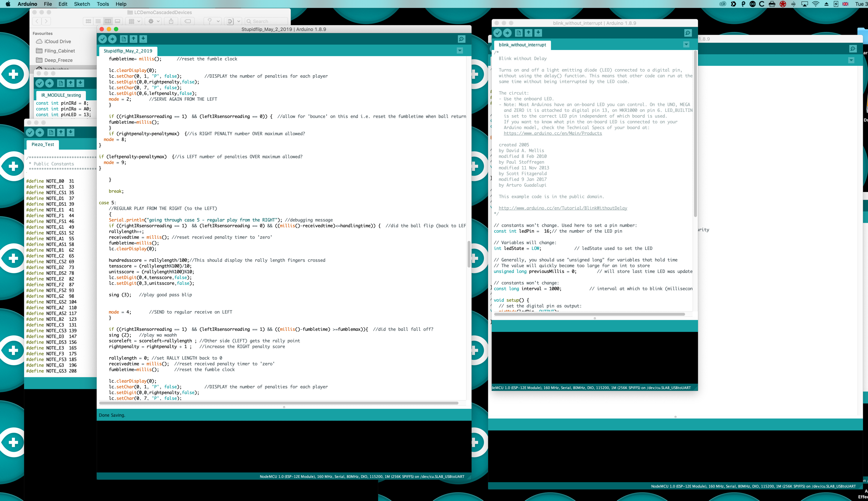Open the Help menu

121,4
